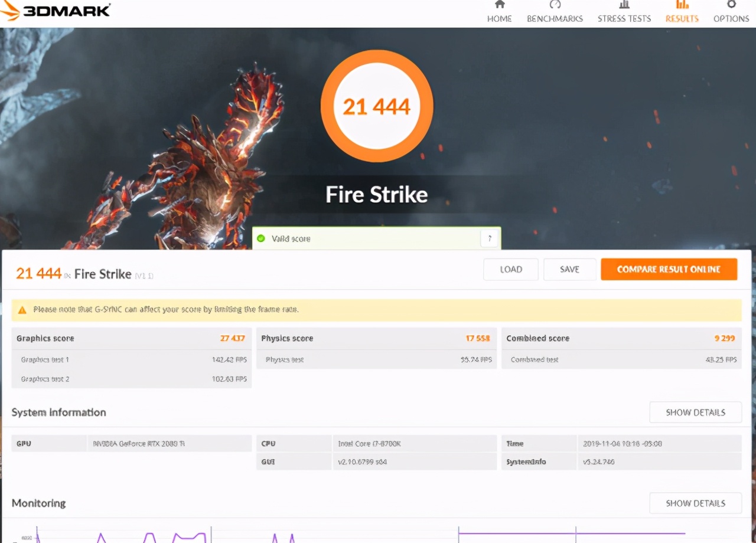Click the Save button

coord(569,269)
